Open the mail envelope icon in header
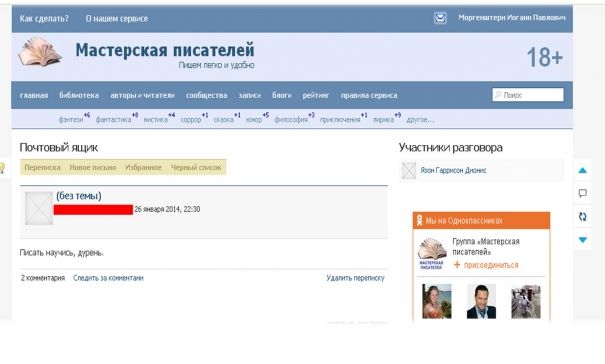This screenshot has width=605, height=364. coord(440,18)
